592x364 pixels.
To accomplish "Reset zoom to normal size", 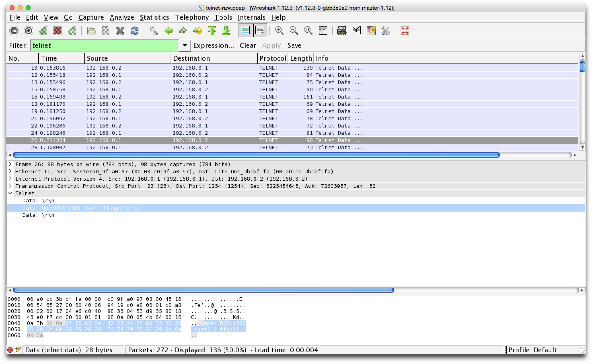I will [x=308, y=31].
